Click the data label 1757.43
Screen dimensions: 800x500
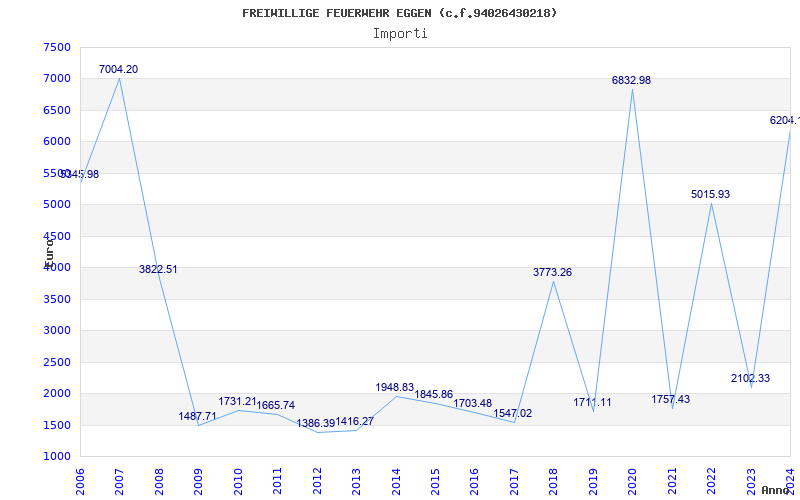[x=671, y=399]
